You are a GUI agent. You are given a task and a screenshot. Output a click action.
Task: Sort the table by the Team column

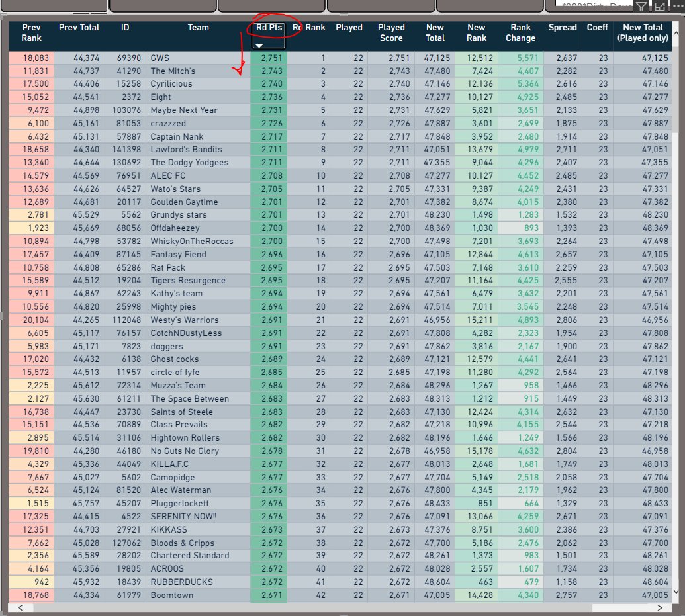pos(200,27)
